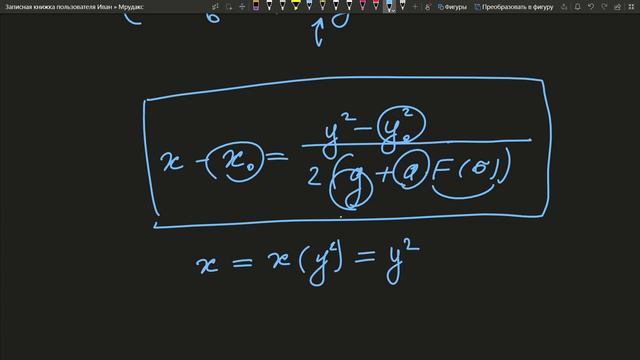Select the lasso selection tool

(229, 7)
